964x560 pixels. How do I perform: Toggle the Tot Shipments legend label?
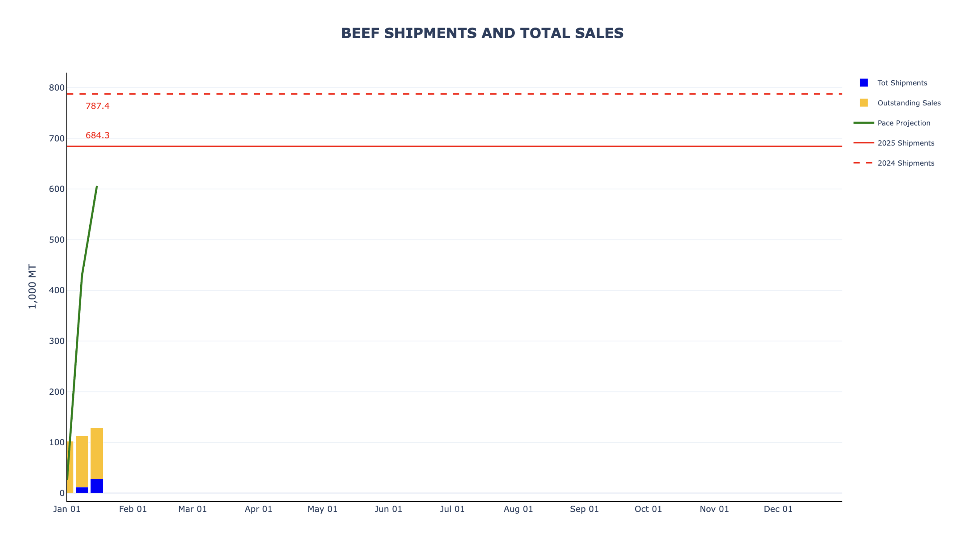click(902, 83)
